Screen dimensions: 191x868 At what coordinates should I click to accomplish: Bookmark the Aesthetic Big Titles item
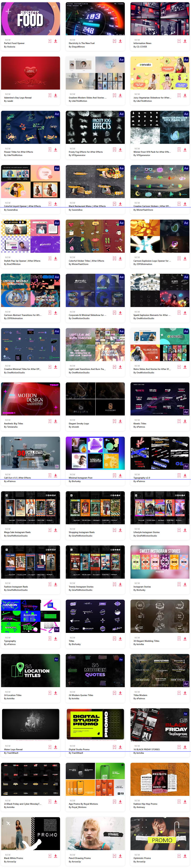(50, 421)
